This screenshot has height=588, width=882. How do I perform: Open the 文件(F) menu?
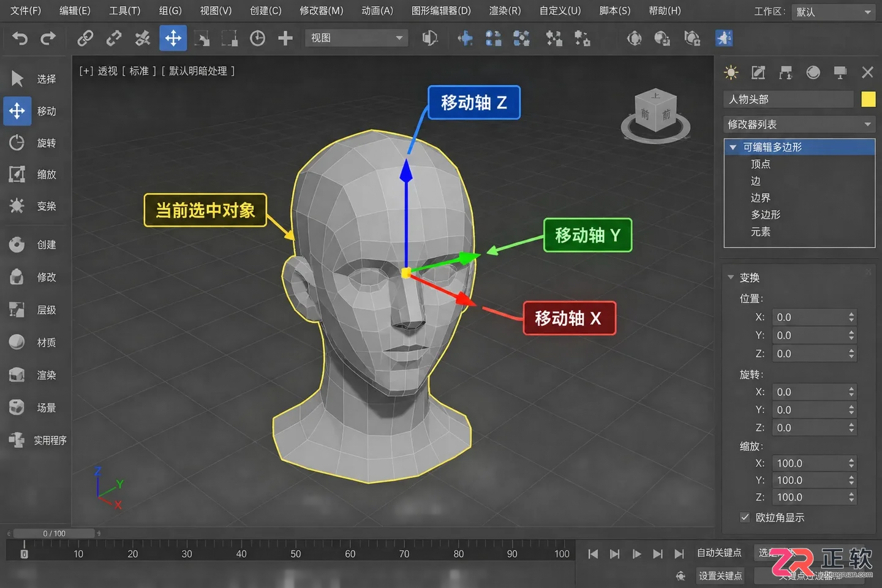pos(26,11)
